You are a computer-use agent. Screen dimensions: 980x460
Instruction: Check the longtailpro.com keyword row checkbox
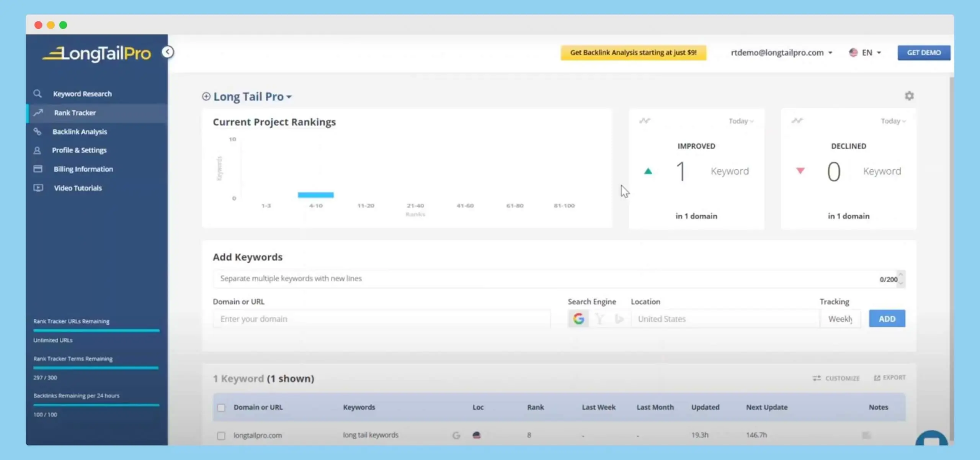click(x=221, y=435)
